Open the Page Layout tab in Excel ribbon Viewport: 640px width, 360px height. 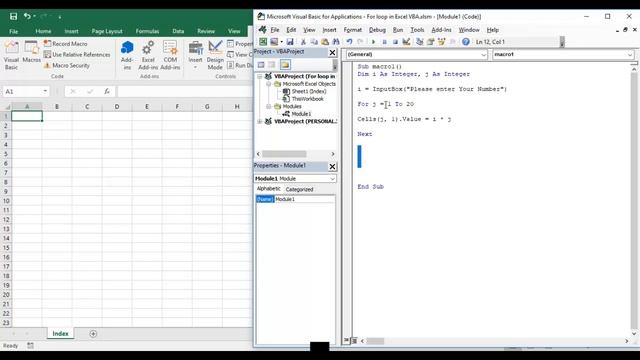point(107,31)
